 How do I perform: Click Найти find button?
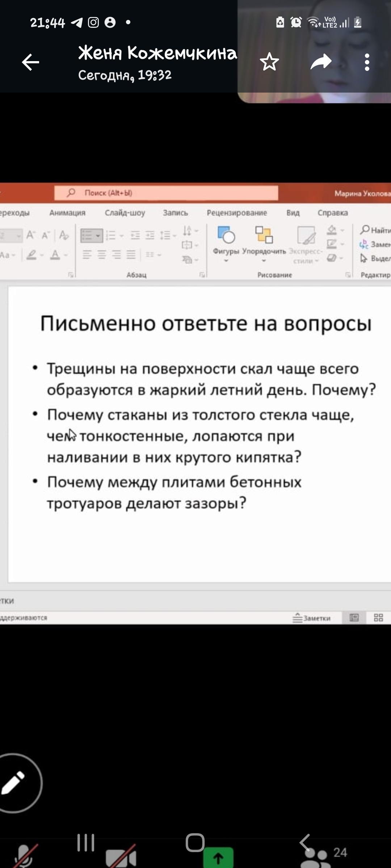pyautogui.click(x=375, y=230)
